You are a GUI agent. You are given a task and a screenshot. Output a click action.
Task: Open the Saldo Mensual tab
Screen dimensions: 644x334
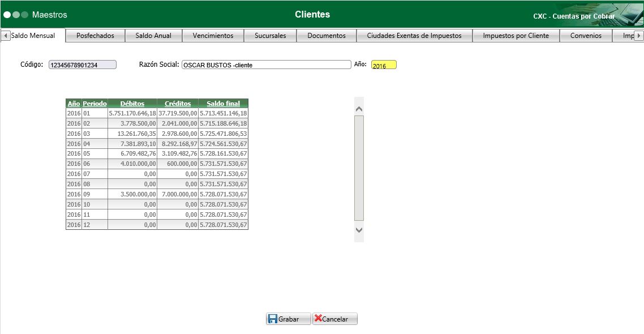point(33,35)
